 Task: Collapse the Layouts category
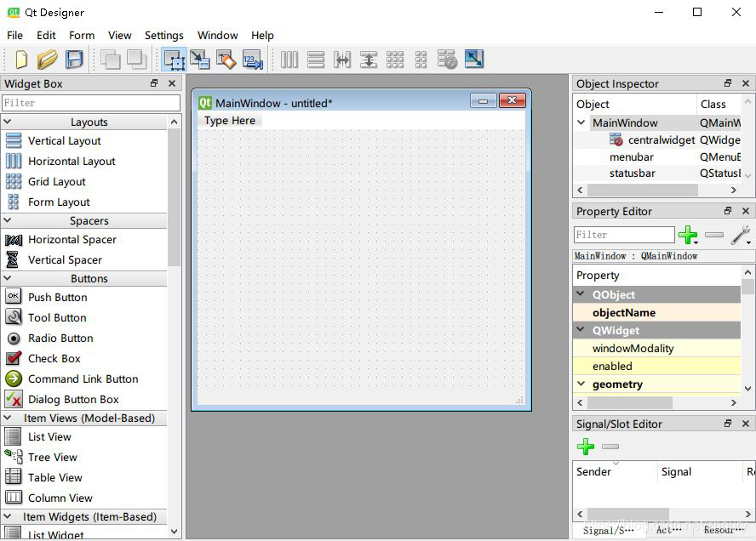8,122
